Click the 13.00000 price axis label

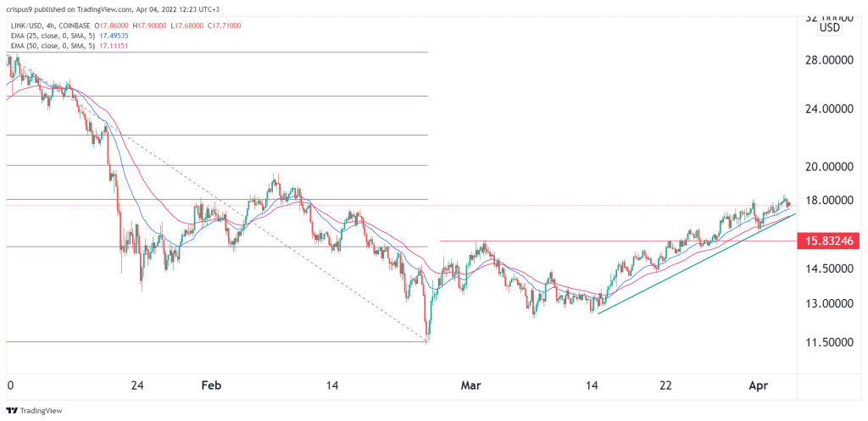click(x=831, y=304)
